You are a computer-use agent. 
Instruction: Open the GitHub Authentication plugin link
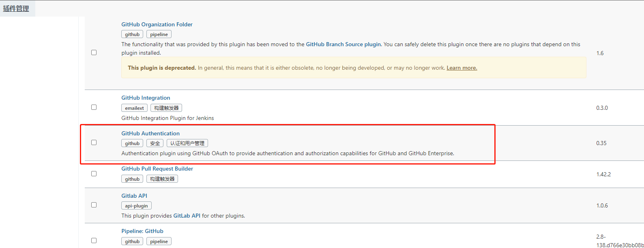150,133
